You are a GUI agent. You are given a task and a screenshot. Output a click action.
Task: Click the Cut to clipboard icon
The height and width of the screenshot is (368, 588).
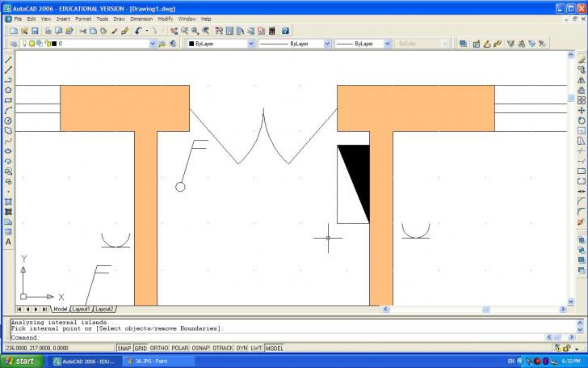(82, 31)
